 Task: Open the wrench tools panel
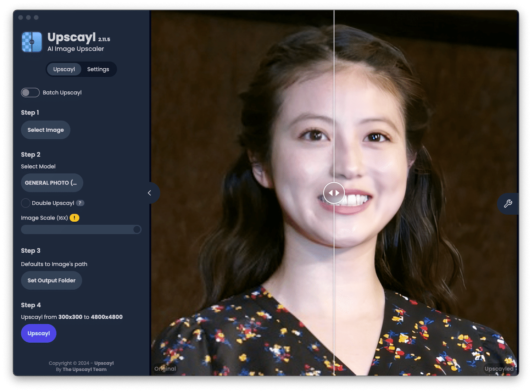pyautogui.click(x=508, y=204)
